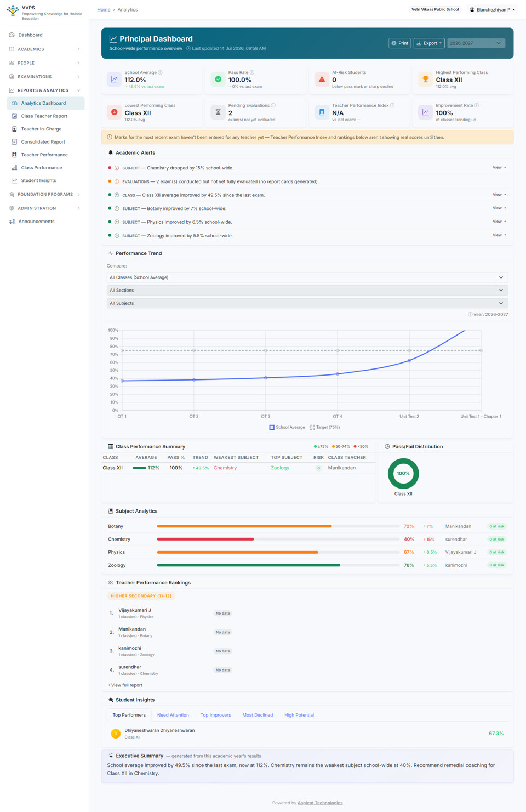The width and height of the screenshot is (526, 812).
Task: Toggle Target (75%) legend item
Action: [x=325, y=428]
